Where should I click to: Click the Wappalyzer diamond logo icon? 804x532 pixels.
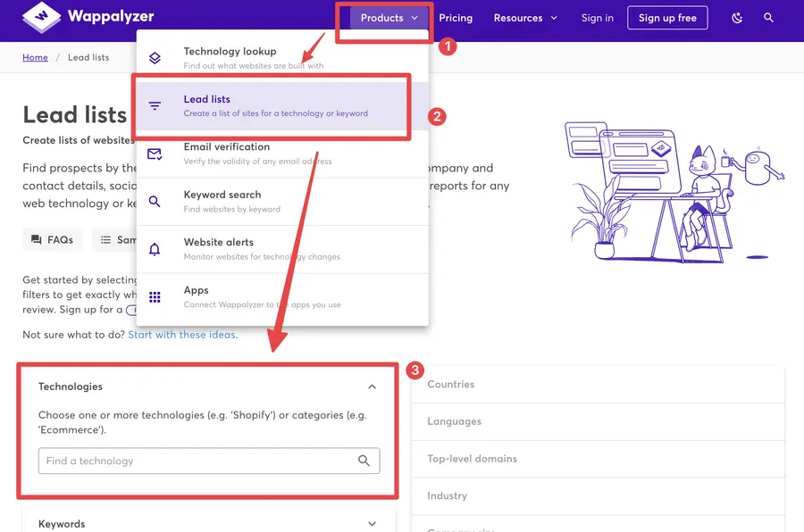pyautogui.click(x=41, y=17)
